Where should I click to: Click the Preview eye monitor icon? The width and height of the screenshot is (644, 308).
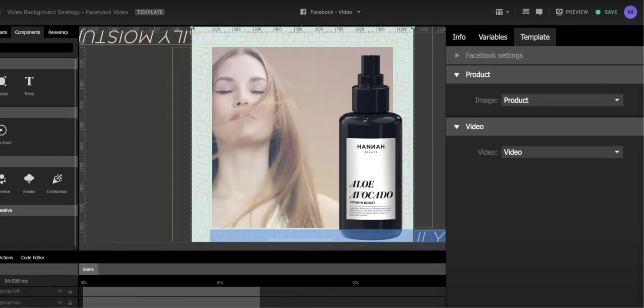(559, 12)
